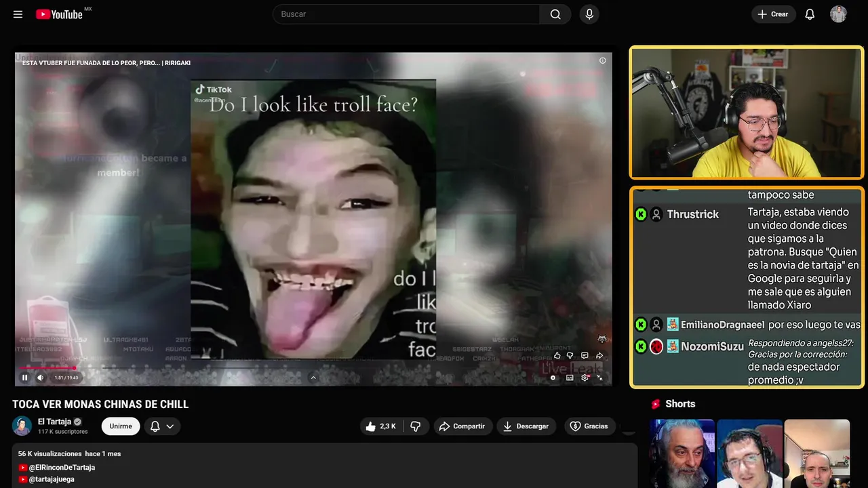
Task: Open the second Short with glasses man
Action: [x=749, y=453]
